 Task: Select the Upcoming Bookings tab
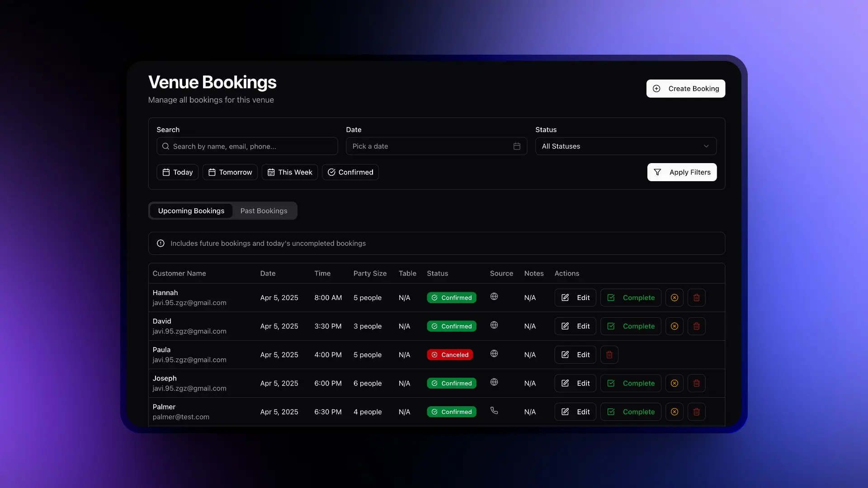coord(191,211)
